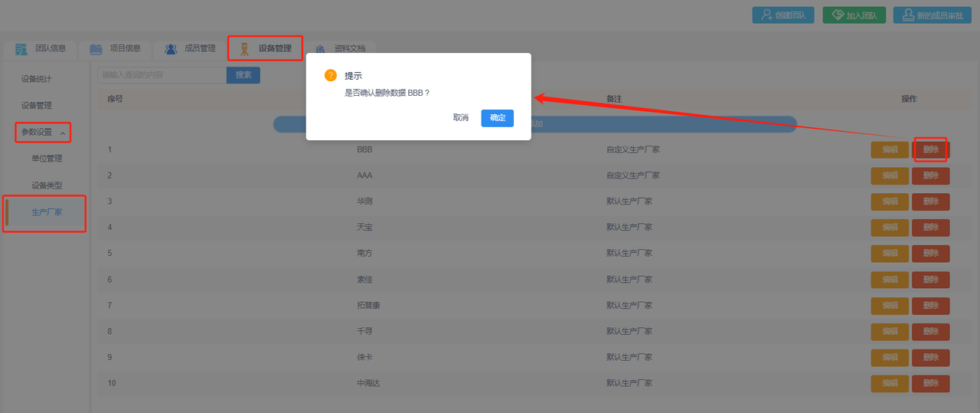Click 删除 for the 中海达 row
980x413 pixels.
tap(930, 383)
